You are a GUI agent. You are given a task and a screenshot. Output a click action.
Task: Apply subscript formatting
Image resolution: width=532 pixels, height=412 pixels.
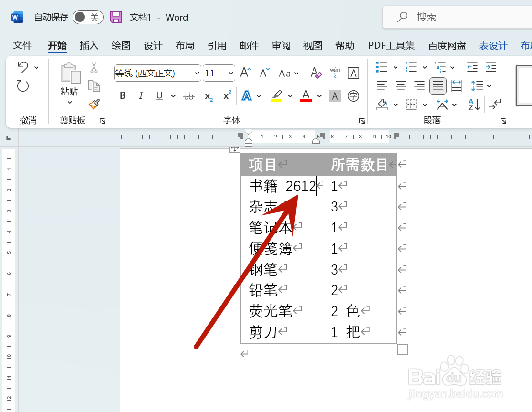[209, 97]
